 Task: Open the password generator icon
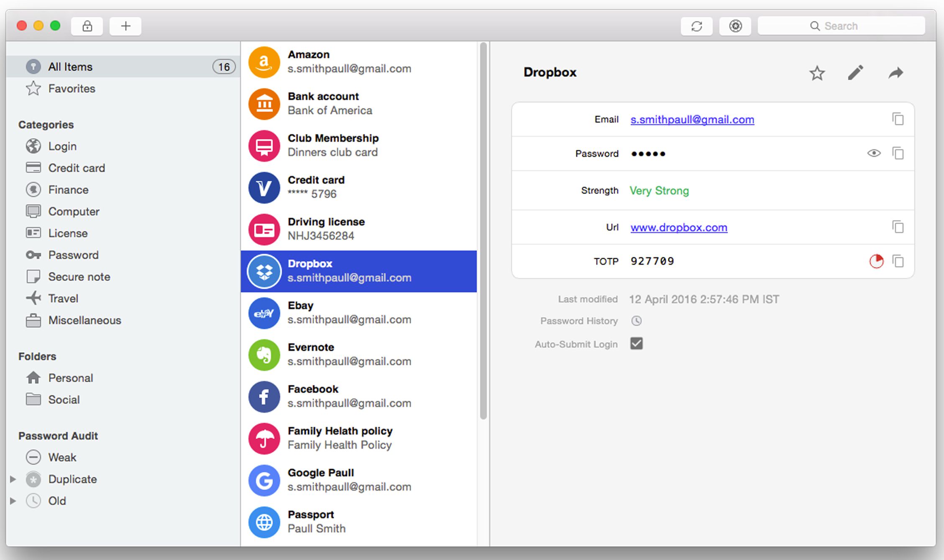pyautogui.click(x=735, y=26)
